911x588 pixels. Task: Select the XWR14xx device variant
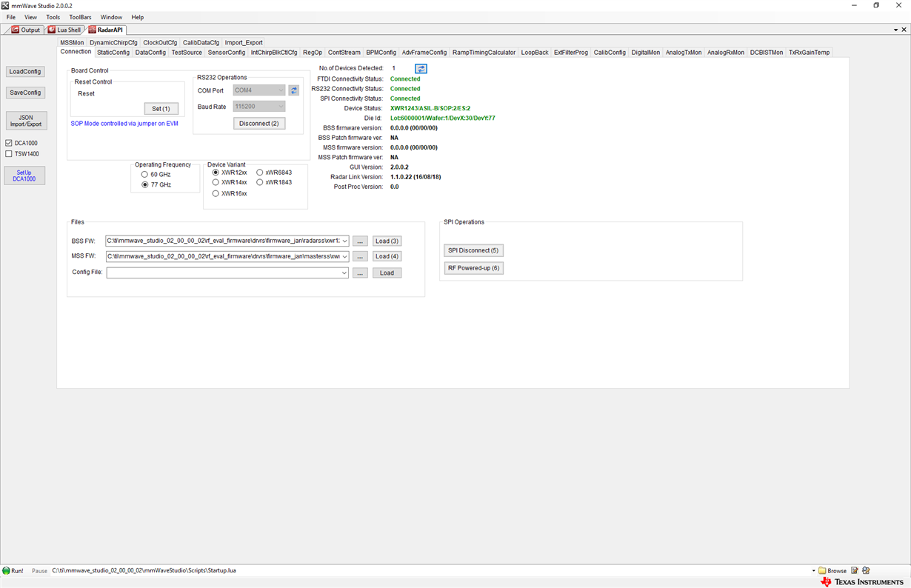tap(216, 182)
